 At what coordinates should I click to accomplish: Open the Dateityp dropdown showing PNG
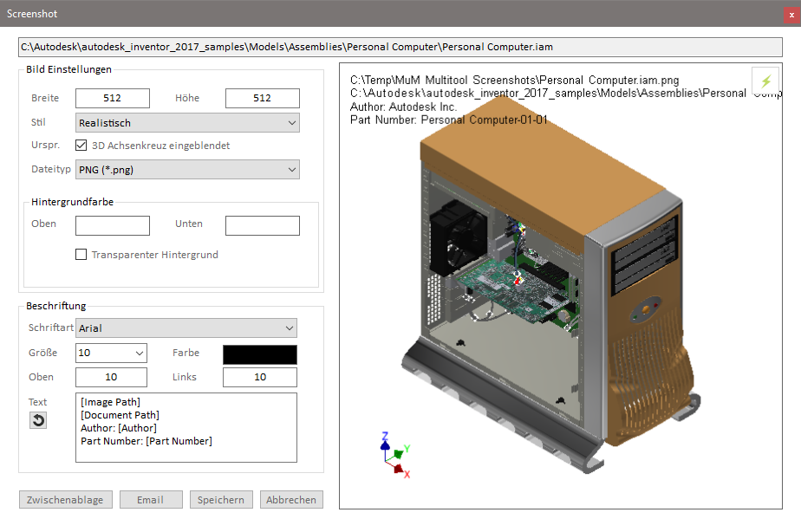pyautogui.click(x=186, y=169)
